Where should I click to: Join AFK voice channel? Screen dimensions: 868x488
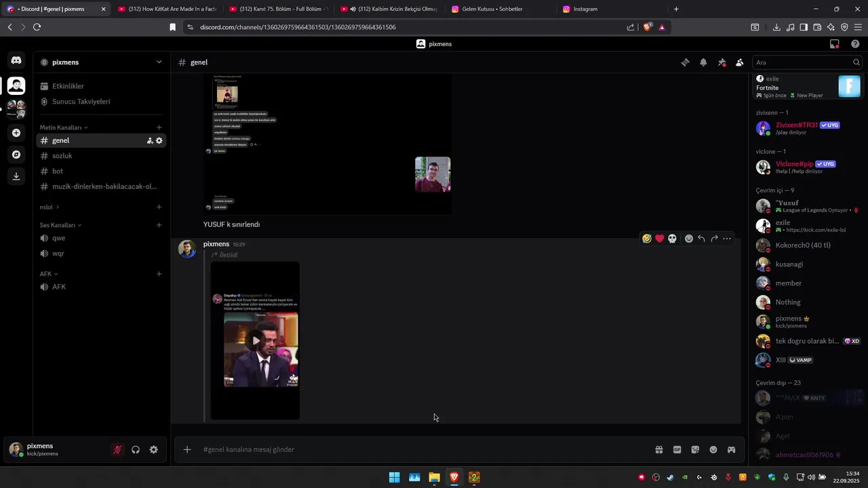tap(102, 287)
